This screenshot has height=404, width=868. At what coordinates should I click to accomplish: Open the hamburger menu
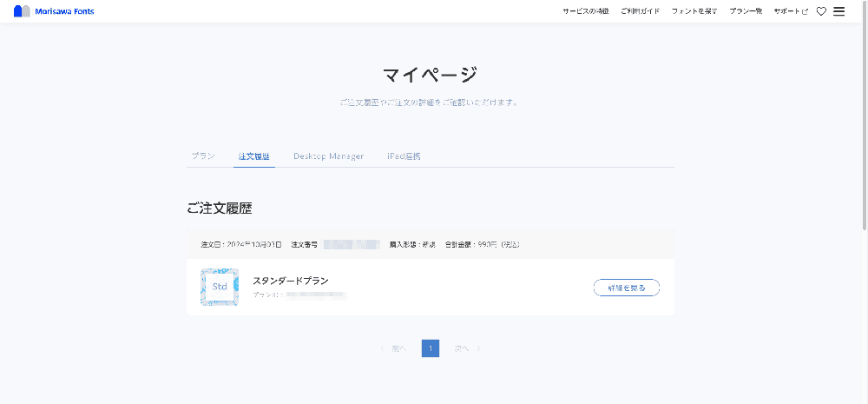coord(838,11)
